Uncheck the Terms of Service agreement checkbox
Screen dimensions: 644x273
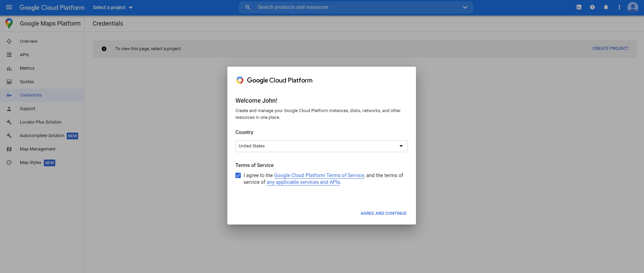(238, 175)
